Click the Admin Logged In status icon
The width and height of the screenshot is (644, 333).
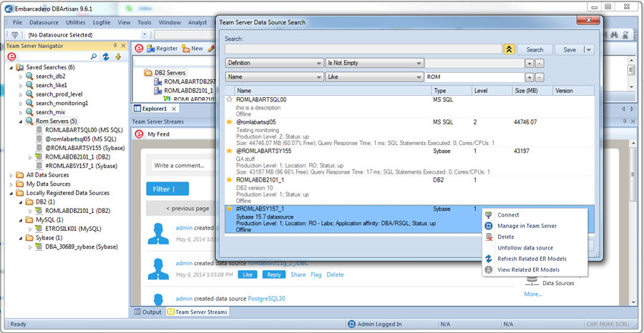pos(351,324)
